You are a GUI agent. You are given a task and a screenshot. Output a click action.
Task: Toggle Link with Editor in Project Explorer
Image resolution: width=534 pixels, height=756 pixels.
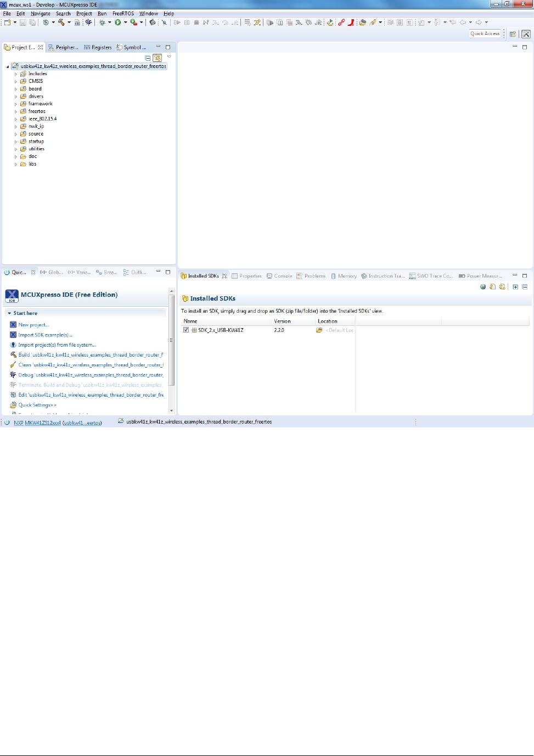tap(158, 58)
